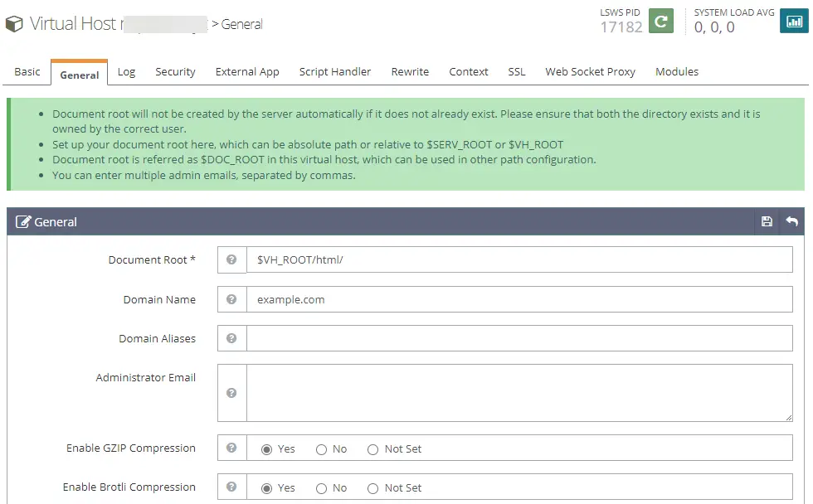Set Enable GZIP Compression to Not Set
813x504 pixels.
pos(373,449)
